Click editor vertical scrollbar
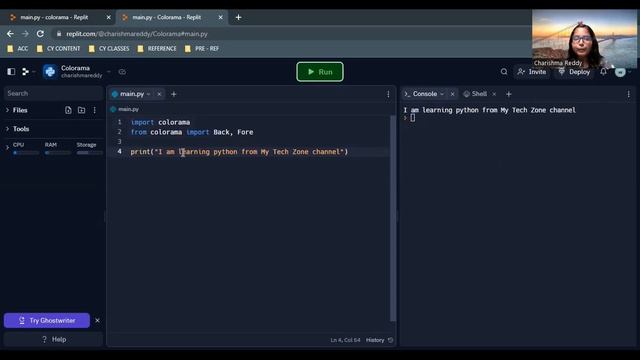The height and width of the screenshot is (360, 640). coord(393,218)
